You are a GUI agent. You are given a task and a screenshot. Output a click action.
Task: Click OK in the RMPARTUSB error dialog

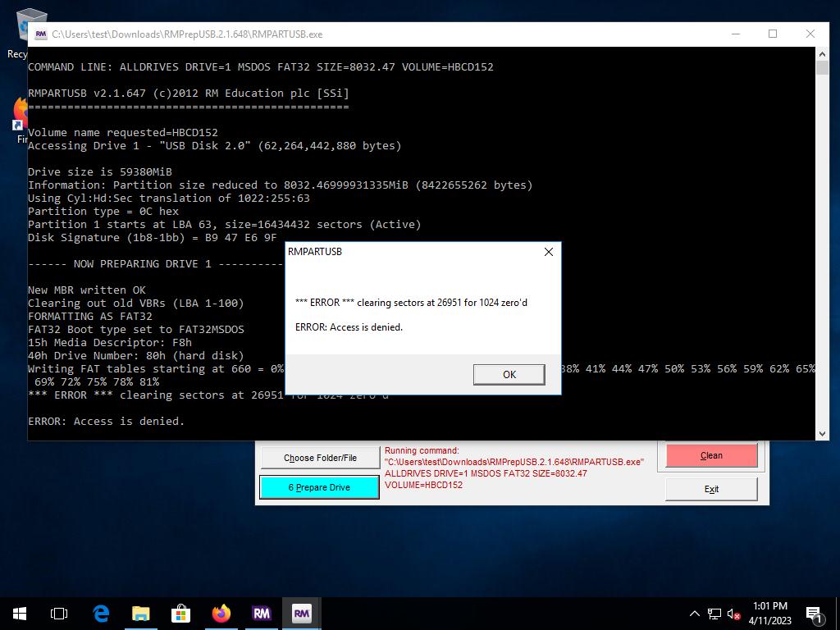click(509, 374)
